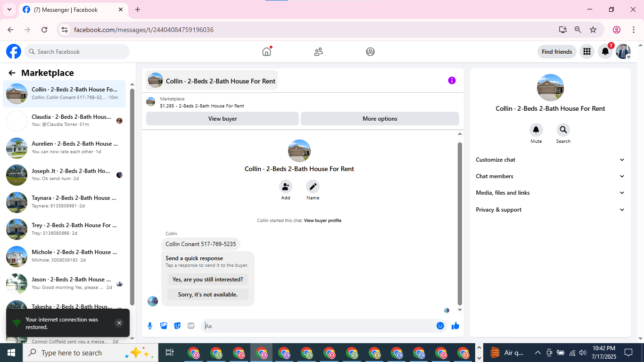Click the down arrow of chat scrollbar
The image size is (644, 362).
click(460, 310)
